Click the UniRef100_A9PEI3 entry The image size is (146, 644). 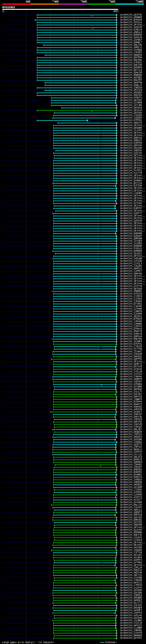131,48
